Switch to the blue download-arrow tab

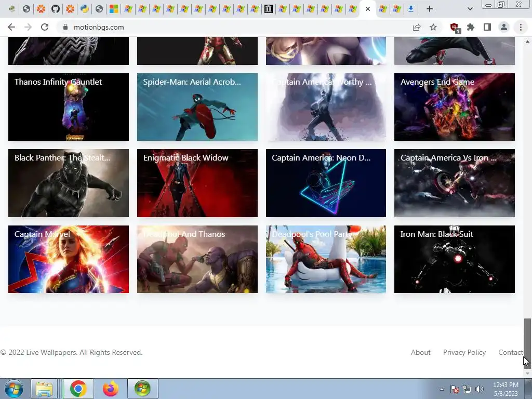411,9
